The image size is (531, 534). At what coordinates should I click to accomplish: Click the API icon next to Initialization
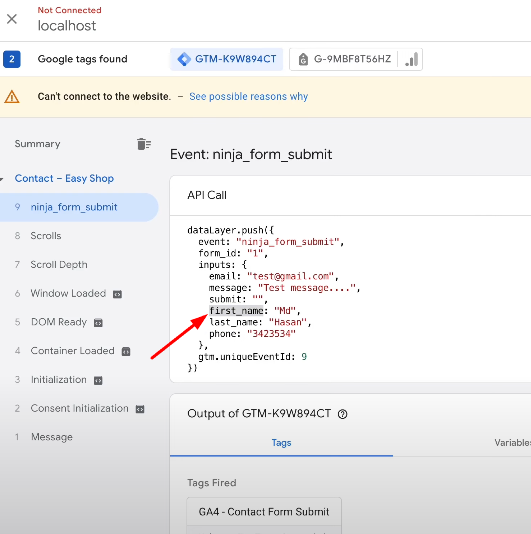98,380
